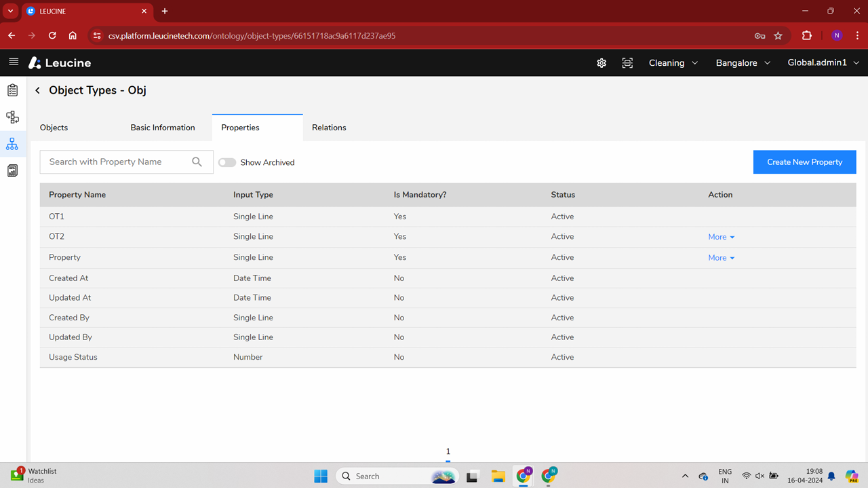Go back using Object Types arrow

point(38,90)
